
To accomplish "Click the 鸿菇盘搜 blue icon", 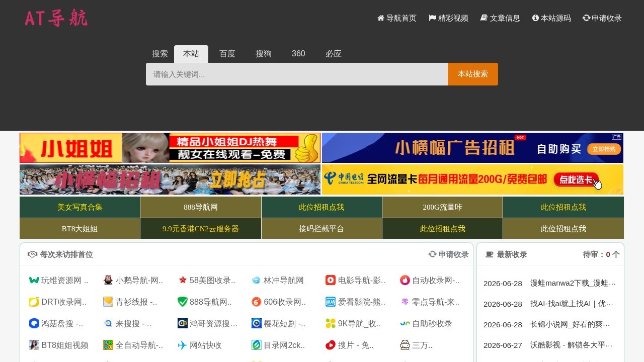I will pyautogui.click(x=34, y=324).
